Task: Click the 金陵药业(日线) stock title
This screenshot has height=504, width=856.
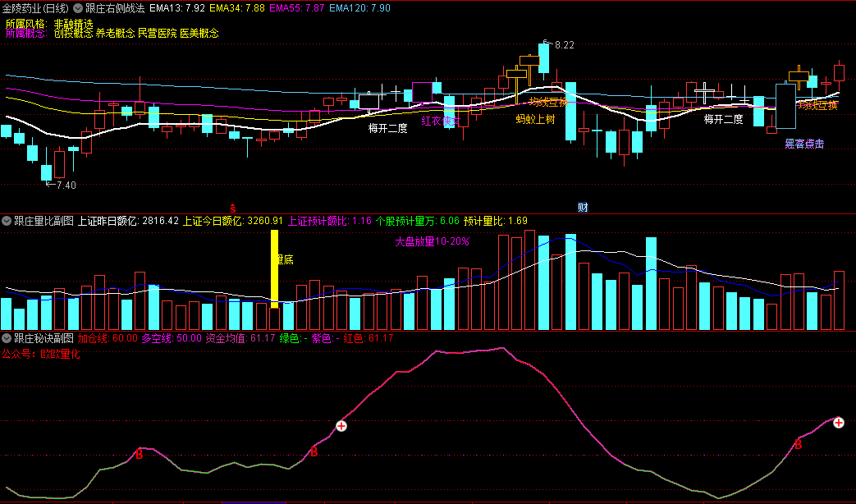Action: pyautogui.click(x=35, y=8)
